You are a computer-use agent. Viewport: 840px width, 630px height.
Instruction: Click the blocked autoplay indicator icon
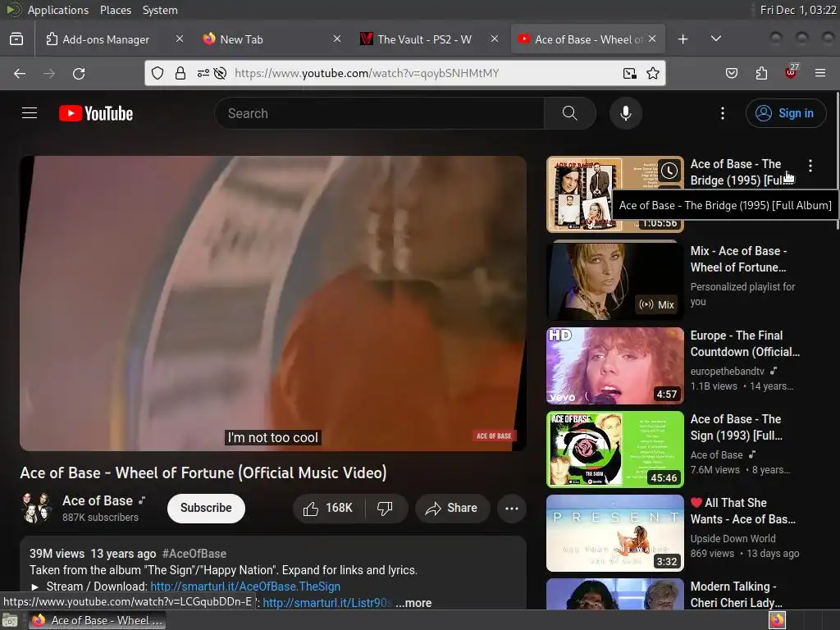[x=220, y=73]
